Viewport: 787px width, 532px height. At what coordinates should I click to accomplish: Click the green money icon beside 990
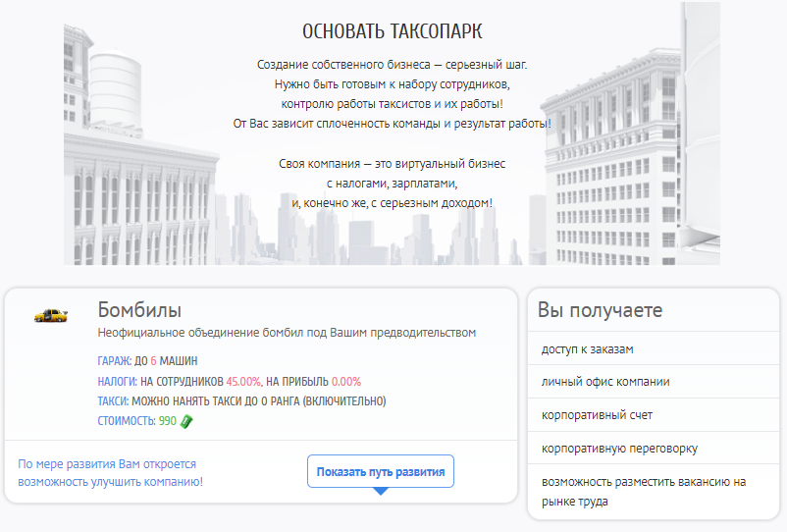tap(186, 421)
